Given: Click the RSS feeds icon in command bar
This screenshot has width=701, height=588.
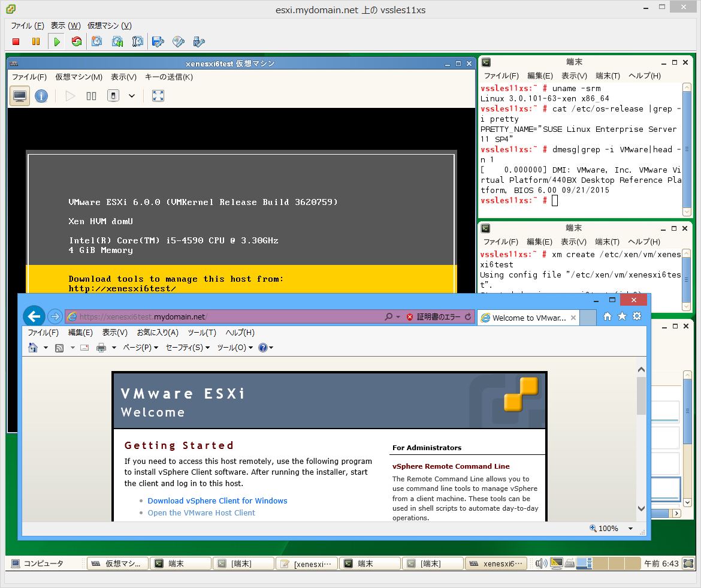Looking at the screenshot, I should coord(59,348).
